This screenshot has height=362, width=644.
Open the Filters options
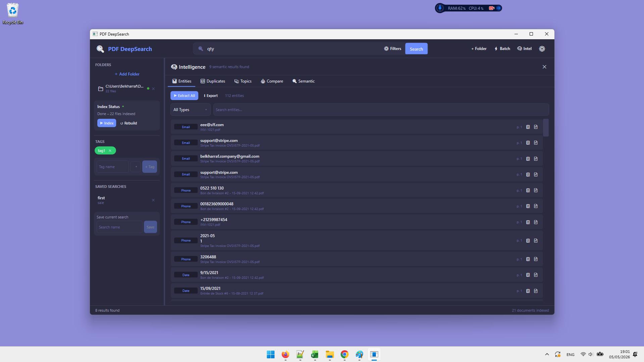(x=393, y=49)
